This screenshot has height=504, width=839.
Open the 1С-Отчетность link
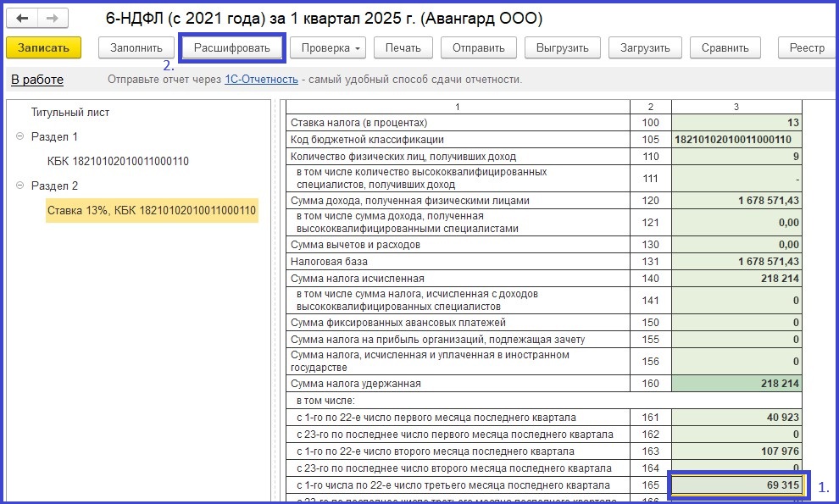click(x=261, y=80)
